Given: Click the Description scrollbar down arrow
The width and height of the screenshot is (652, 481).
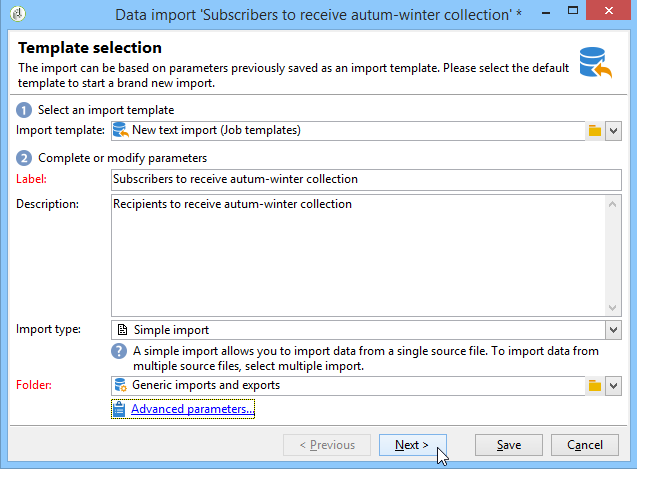Looking at the screenshot, I should coord(613,307).
